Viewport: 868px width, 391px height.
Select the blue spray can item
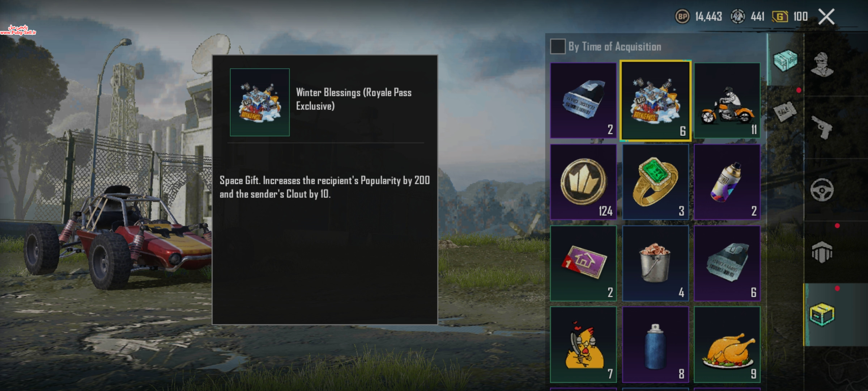tap(655, 345)
